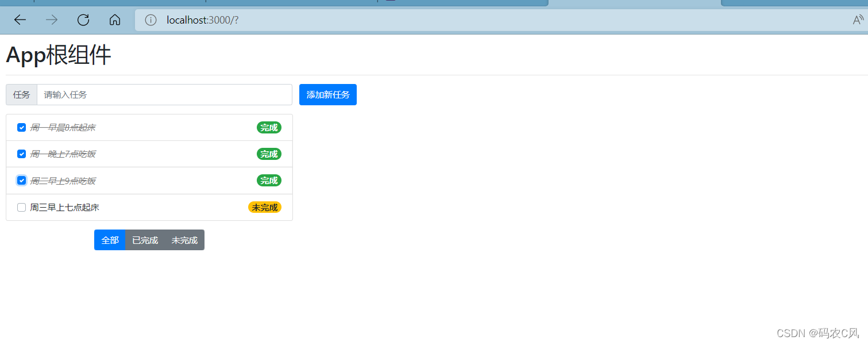The width and height of the screenshot is (868, 344).
Task: Click the browser forward arrow
Action: click(52, 20)
